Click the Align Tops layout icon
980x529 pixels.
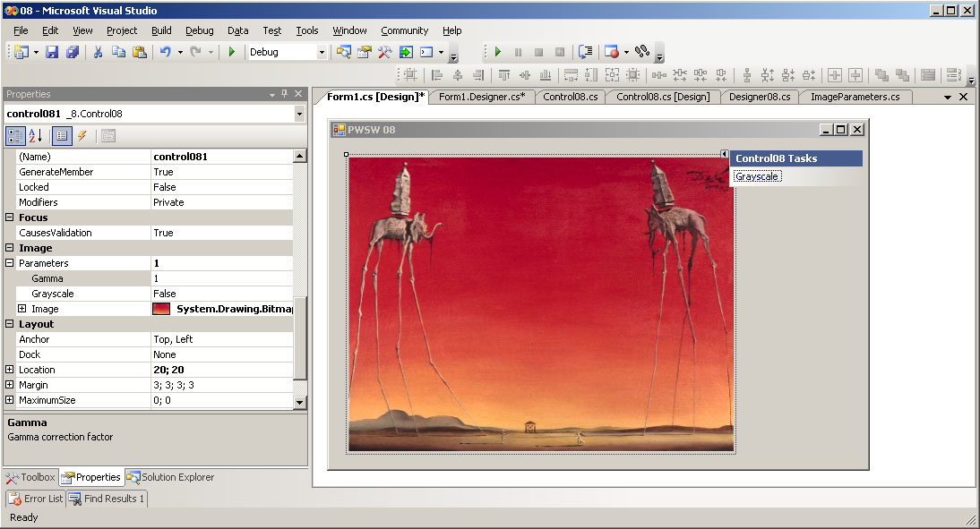coord(503,75)
